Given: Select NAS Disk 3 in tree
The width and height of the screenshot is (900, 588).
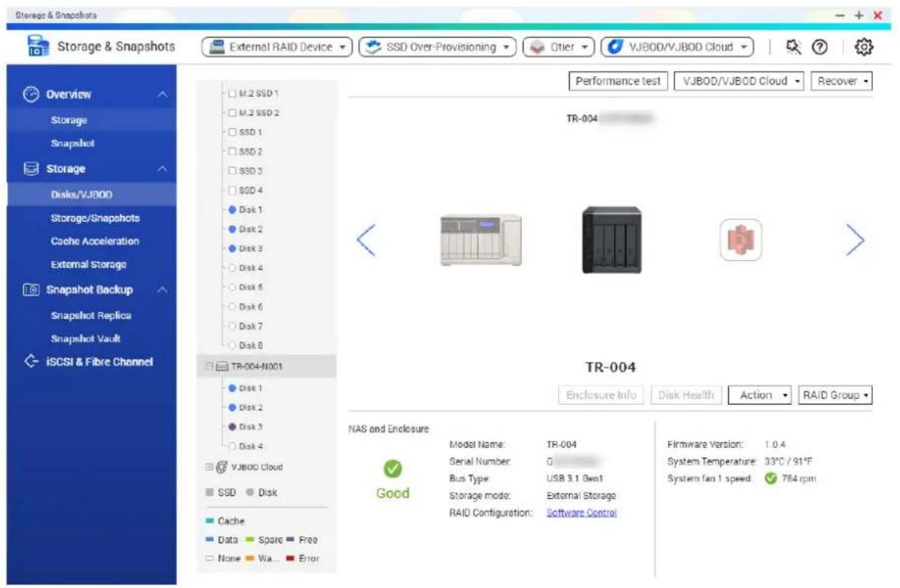Looking at the screenshot, I should coord(245,248).
